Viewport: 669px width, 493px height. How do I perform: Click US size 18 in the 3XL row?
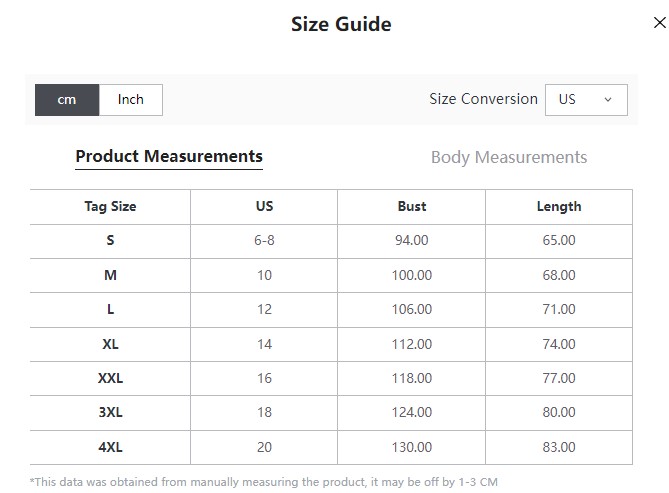(x=264, y=412)
